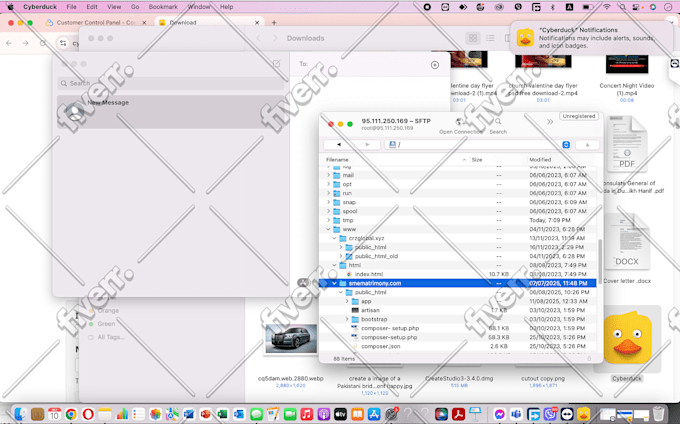
Task: Click the Search icon in Cyberduck toolbar
Action: [x=498, y=122]
